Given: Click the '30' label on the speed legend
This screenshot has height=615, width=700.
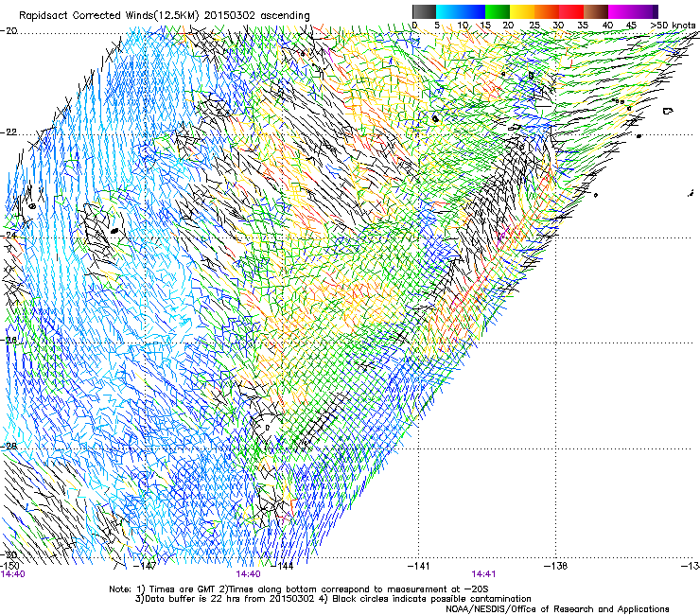Looking at the screenshot, I should (558, 25).
